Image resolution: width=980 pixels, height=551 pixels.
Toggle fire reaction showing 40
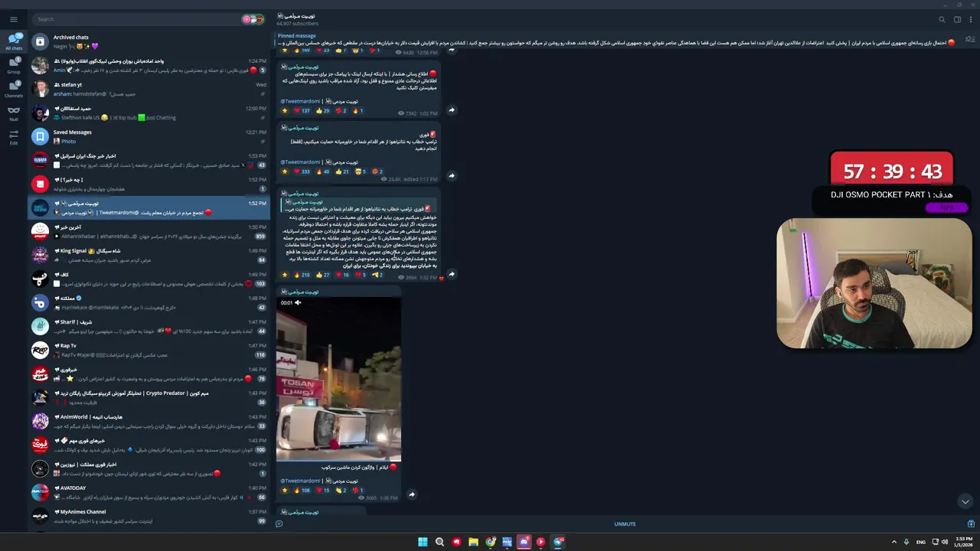(x=324, y=171)
